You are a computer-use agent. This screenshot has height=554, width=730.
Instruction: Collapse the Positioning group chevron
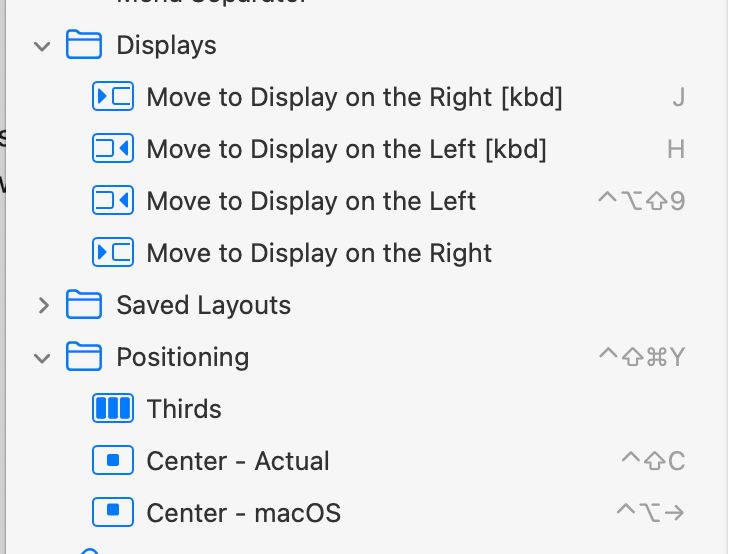point(42,358)
